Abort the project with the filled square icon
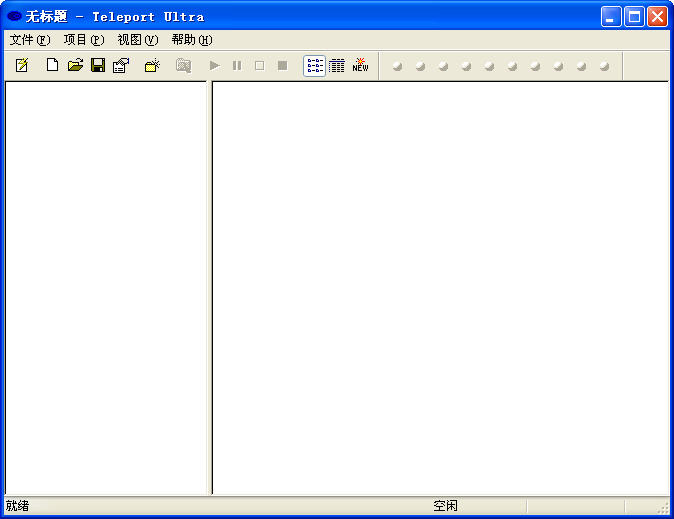Image resolution: width=674 pixels, height=519 pixels. pyautogui.click(x=282, y=65)
